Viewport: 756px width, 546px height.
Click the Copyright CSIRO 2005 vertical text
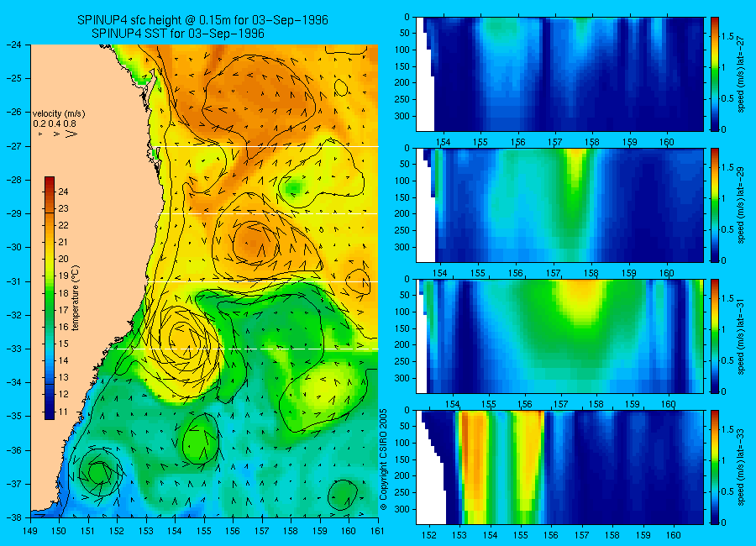click(x=384, y=459)
